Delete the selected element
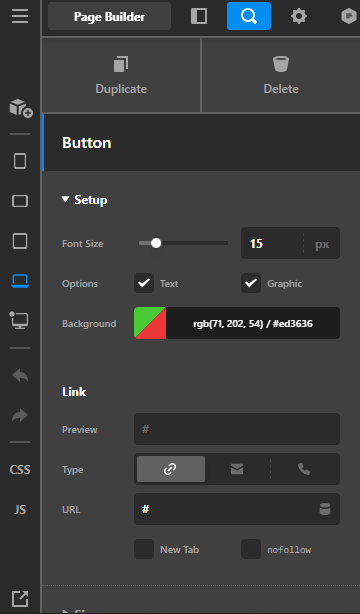Screen dimensions: 360x614 (x=281, y=75)
